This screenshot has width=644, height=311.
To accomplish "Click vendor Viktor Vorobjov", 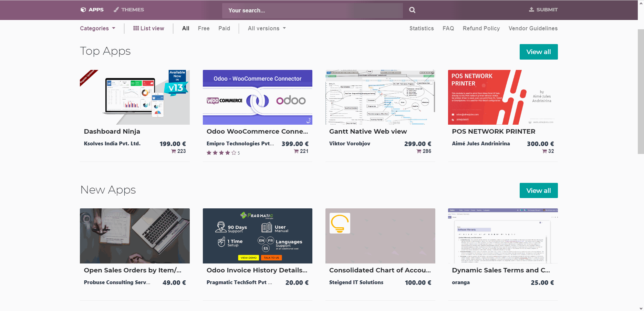I will click(350, 143).
